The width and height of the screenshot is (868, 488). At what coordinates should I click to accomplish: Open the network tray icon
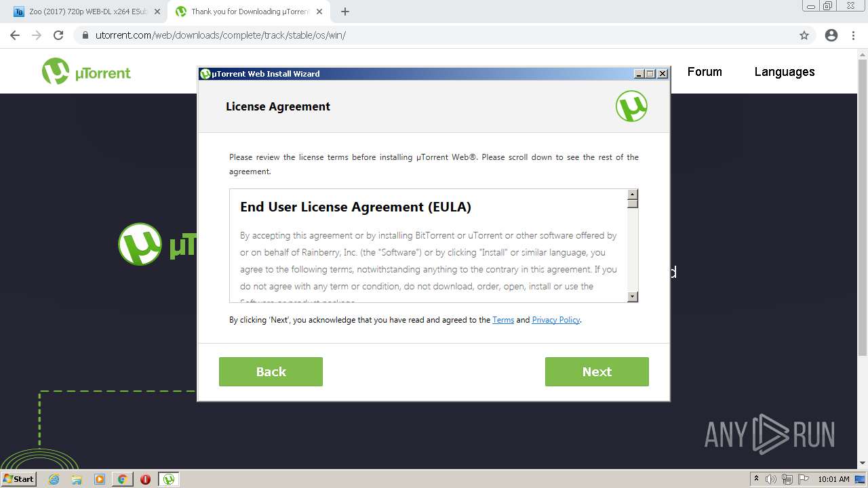787,479
